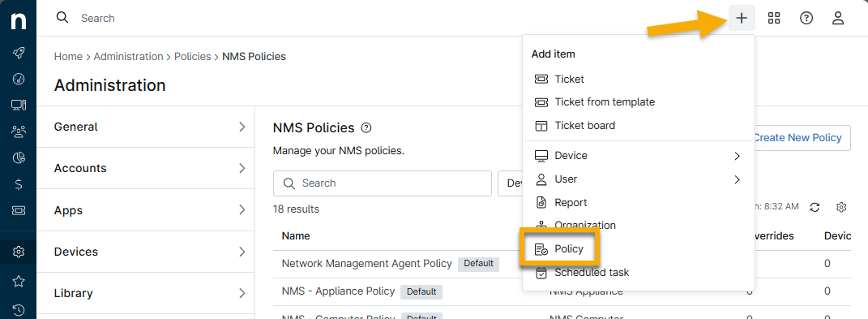
Task: Select Organization from Add item menu
Action: [639, 225]
